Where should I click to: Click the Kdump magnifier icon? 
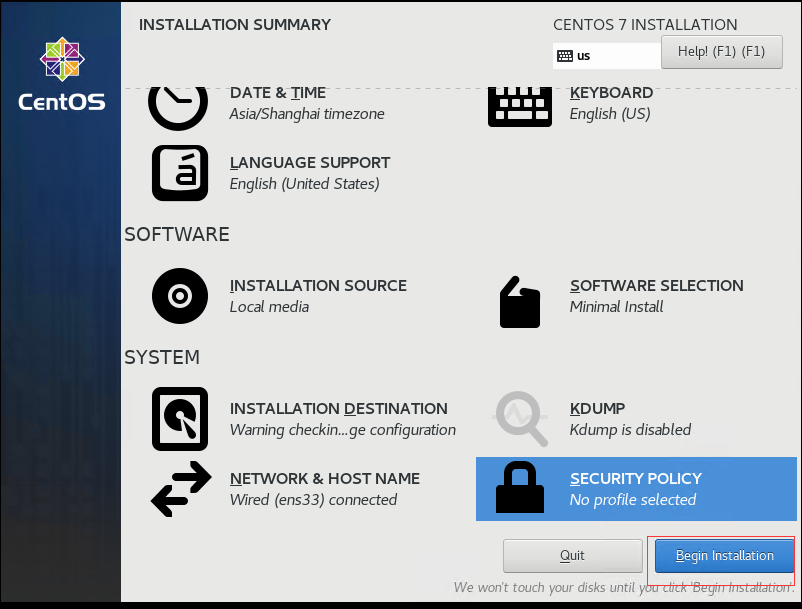521,419
